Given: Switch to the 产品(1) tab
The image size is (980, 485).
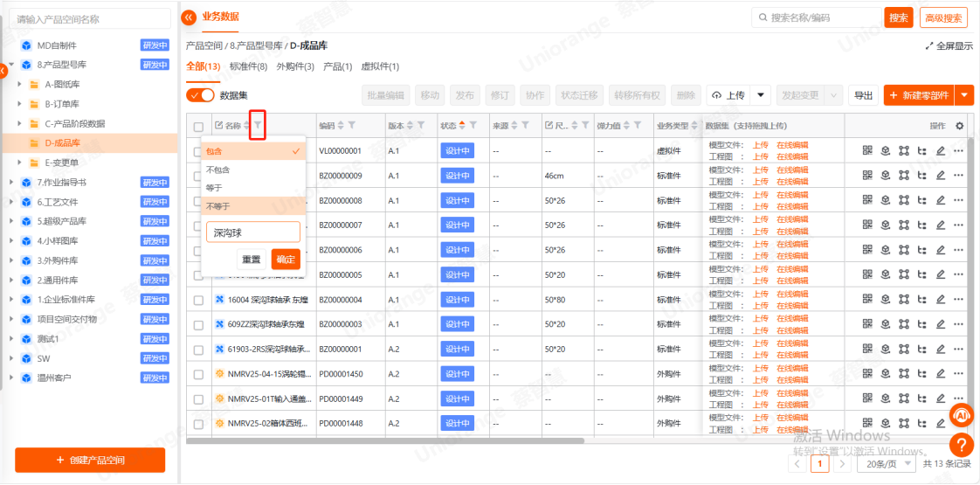Looking at the screenshot, I should pos(337,66).
